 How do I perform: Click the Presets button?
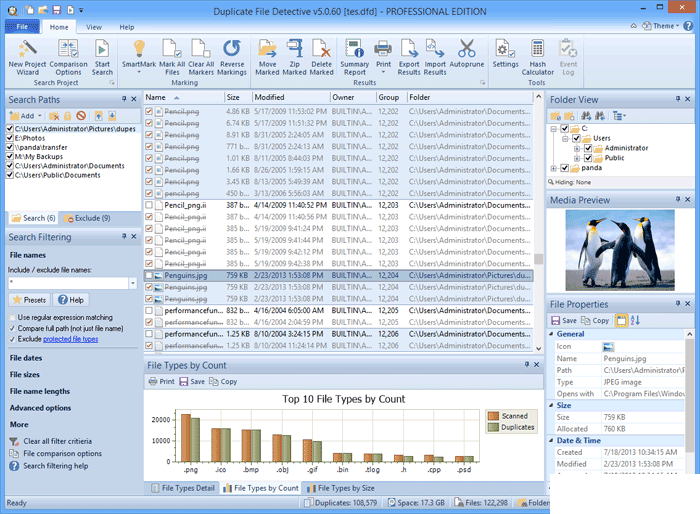click(29, 300)
